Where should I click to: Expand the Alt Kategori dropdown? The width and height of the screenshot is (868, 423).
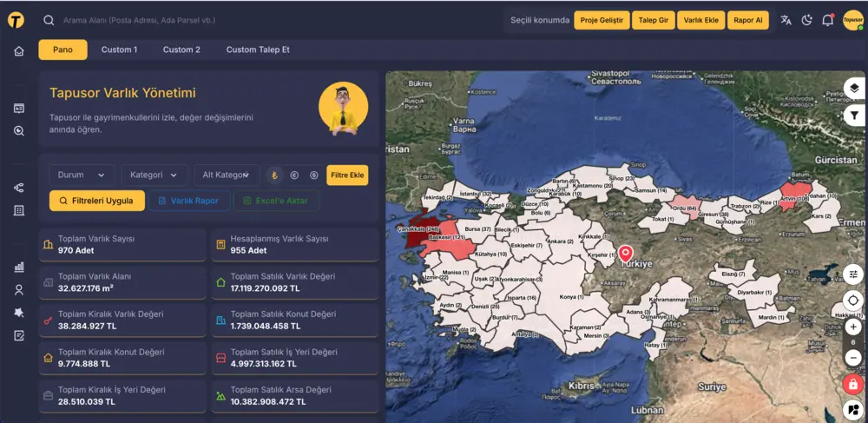coord(227,175)
